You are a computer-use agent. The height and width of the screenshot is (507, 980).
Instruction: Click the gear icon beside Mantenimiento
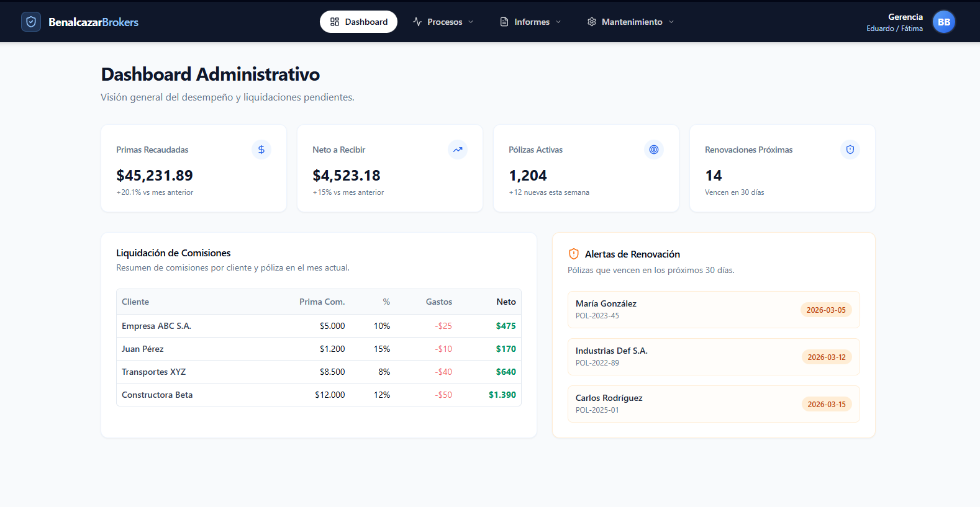tap(591, 22)
